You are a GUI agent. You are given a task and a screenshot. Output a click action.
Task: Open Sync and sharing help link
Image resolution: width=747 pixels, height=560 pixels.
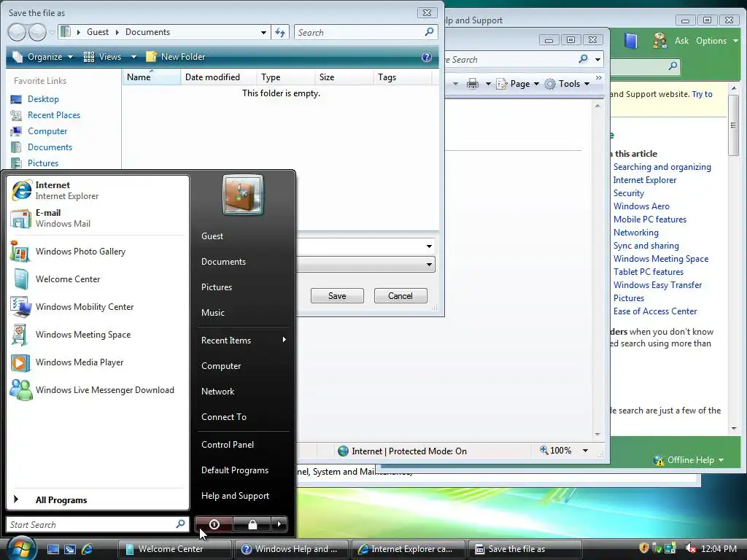tap(646, 245)
